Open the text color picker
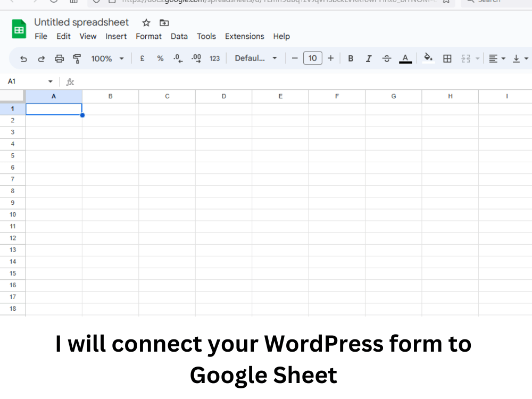The image size is (532, 399). [x=405, y=59]
